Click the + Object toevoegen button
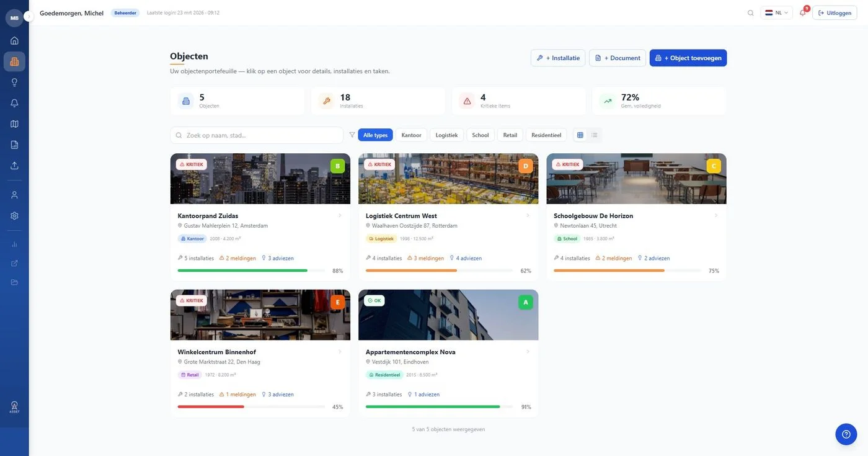This screenshot has height=456, width=868. click(x=688, y=58)
